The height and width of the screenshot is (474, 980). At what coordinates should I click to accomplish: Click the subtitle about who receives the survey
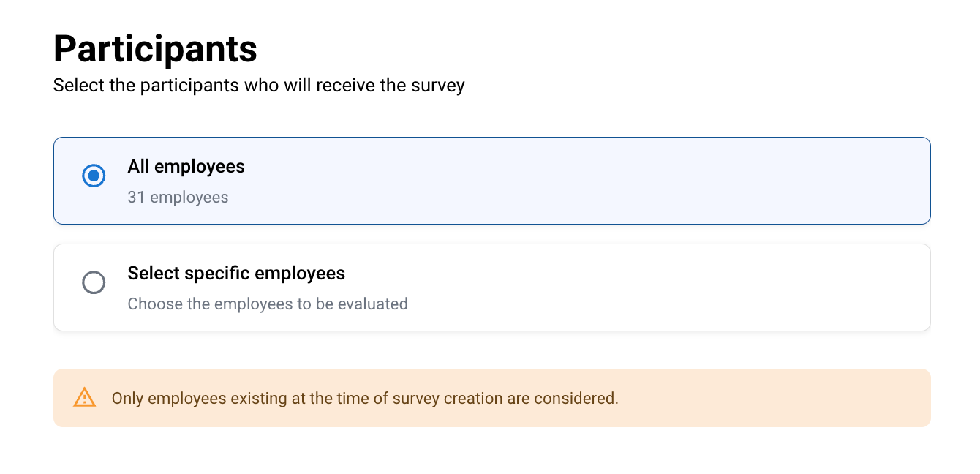[x=259, y=86]
